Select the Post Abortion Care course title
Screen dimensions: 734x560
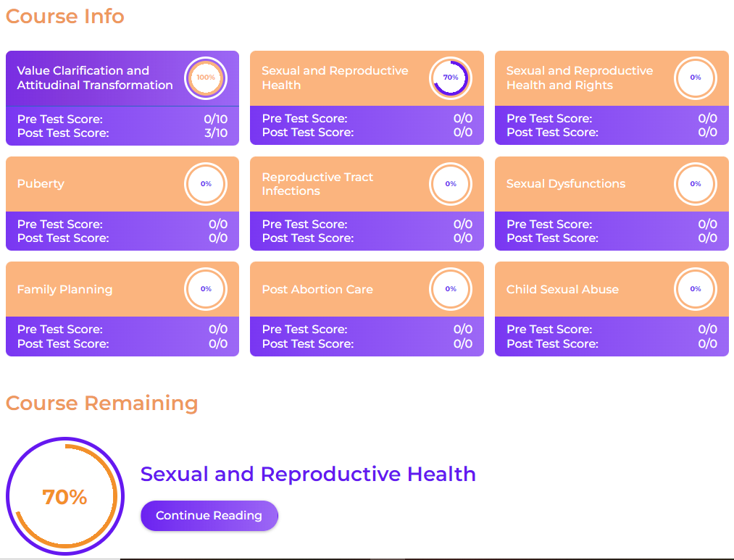[x=317, y=289]
